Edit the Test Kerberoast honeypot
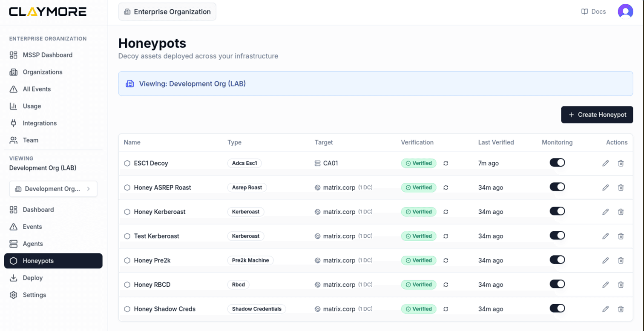The image size is (644, 331). pyautogui.click(x=605, y=236)
